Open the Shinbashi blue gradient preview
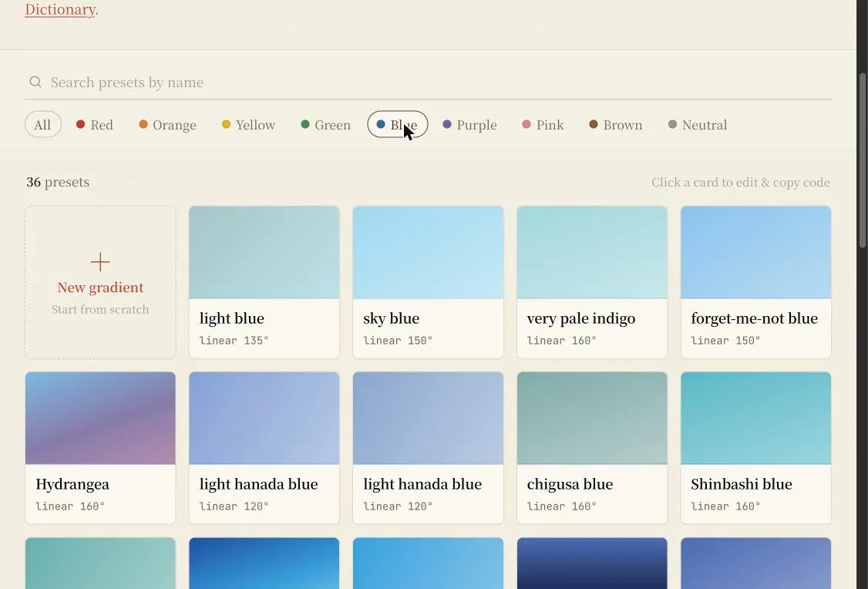The image size is (868, 589). pos(755,418)
